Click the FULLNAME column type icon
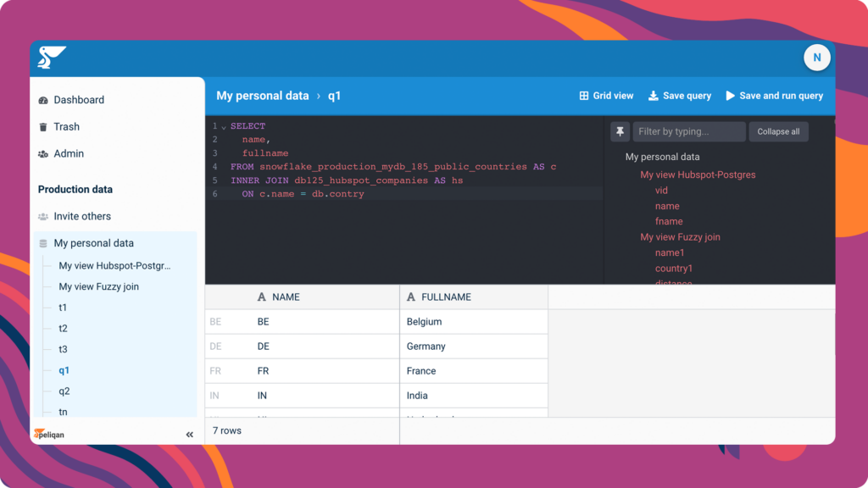Screen dimensions: 868x488 (411, 297)
